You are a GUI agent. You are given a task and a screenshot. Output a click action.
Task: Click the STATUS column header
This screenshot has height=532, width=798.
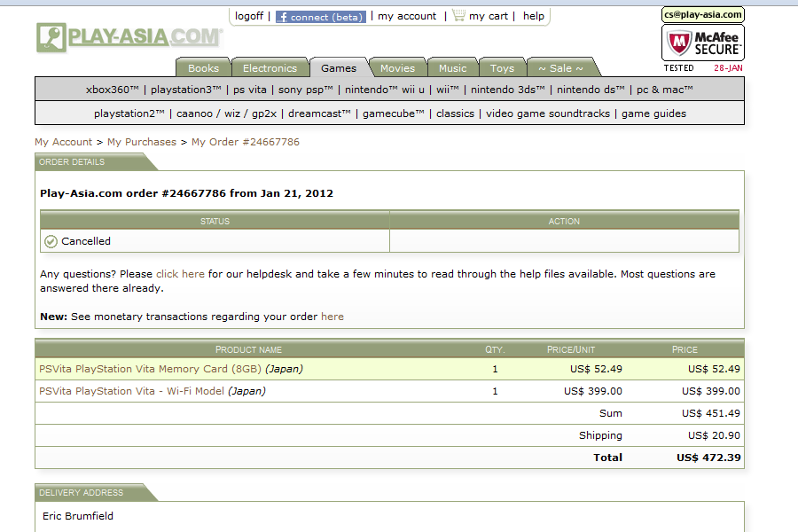tap(215, 221)
